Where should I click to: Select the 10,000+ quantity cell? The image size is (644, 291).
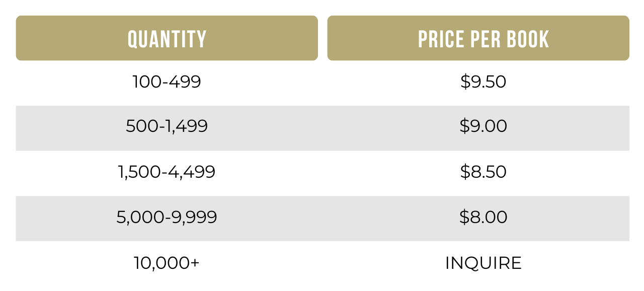click(x=167, y=263)
